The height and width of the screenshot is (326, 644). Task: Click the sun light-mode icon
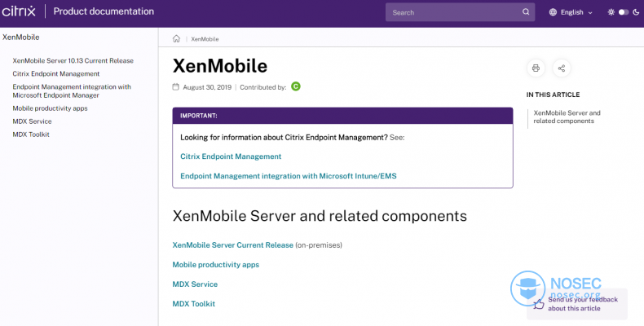pyautogui.click(x=611, y=12)
